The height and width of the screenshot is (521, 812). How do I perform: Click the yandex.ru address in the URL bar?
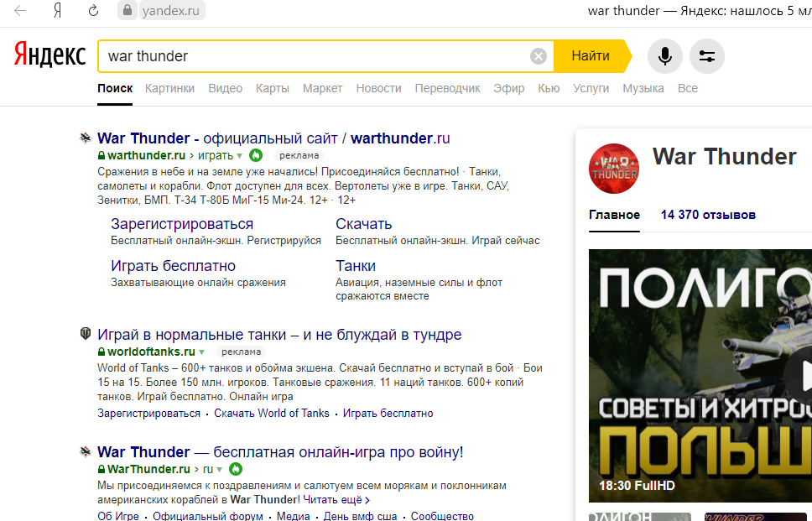point(170,11)
